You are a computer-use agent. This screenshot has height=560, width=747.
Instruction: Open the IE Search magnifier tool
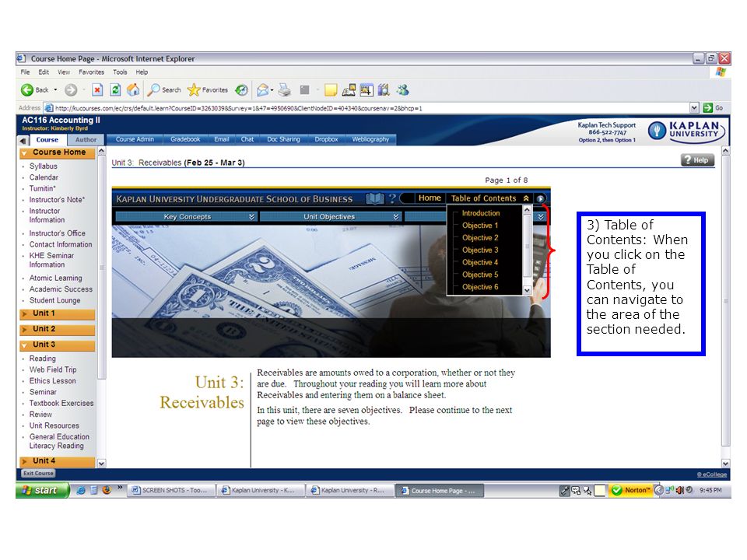(164, 89)
